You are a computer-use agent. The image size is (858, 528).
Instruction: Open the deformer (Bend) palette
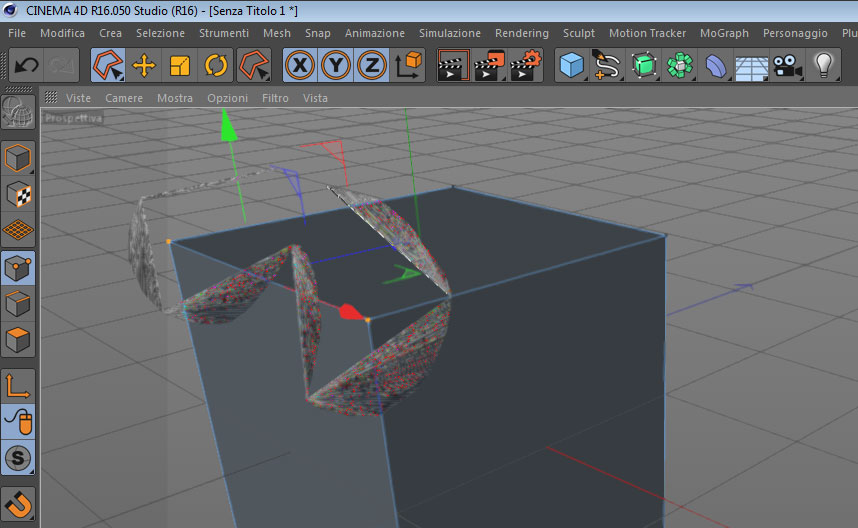click(715, 66)
